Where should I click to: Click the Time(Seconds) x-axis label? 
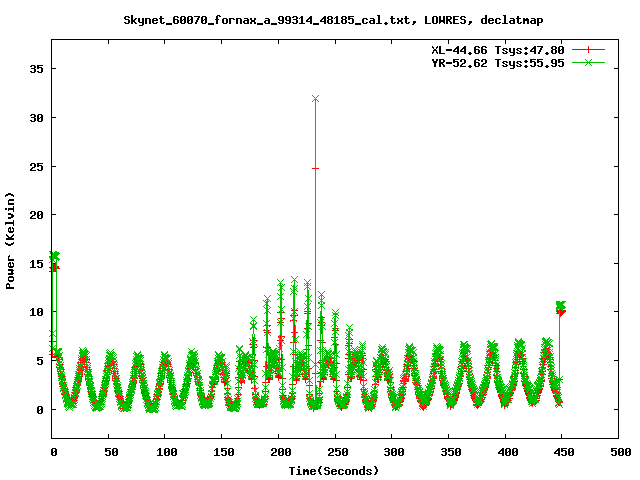click(x=334, y=471)
